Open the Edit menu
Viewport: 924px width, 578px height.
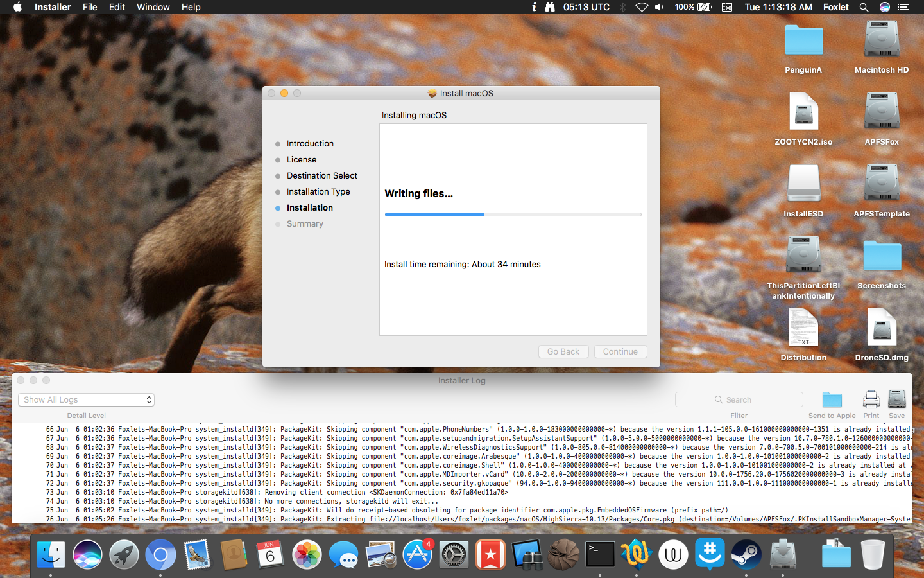[117, 7]
